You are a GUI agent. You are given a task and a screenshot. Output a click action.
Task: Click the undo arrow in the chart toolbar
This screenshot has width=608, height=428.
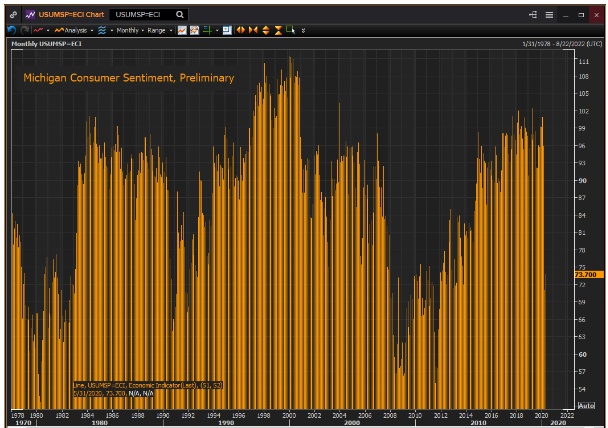coord(10,31)
